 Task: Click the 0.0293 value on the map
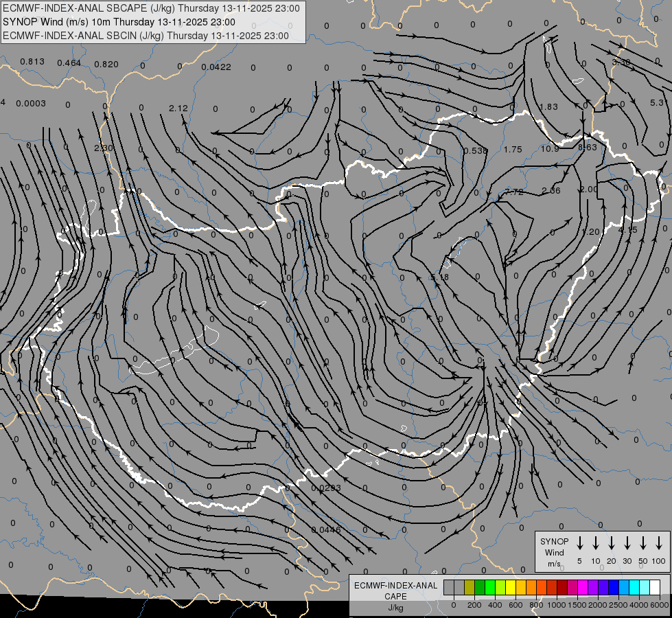(x=326, y=488)
